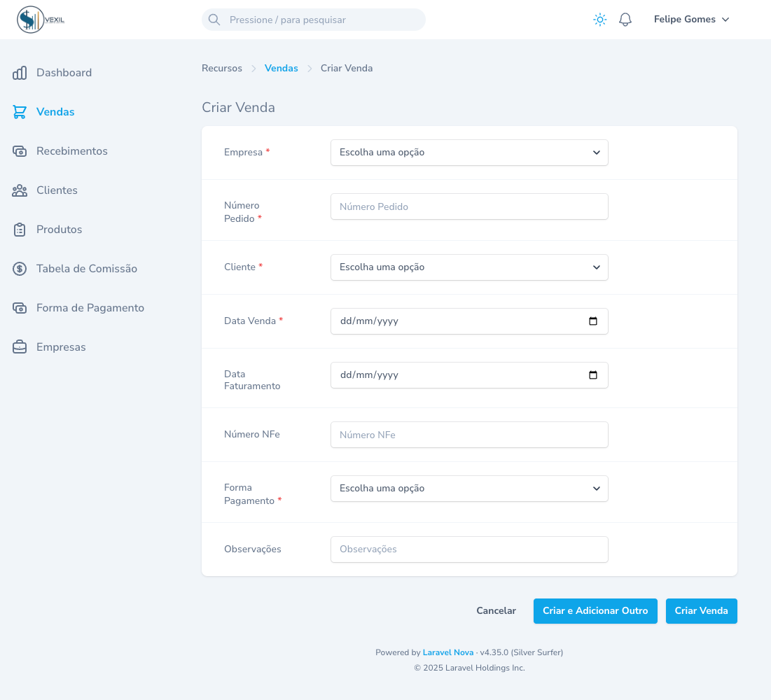Screen dimensions: 771x700
Task: Open the Laravel Nova footer link
Action: pyautogui.click(x=448, y=652)
